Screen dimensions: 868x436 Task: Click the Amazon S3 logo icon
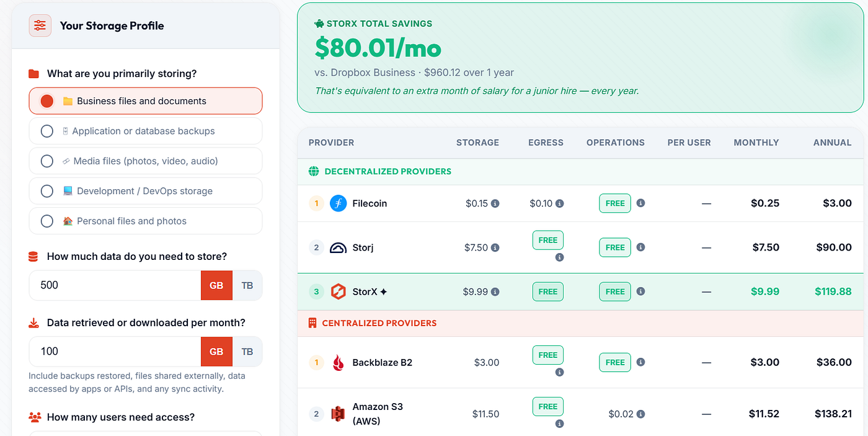coord(338,414)
